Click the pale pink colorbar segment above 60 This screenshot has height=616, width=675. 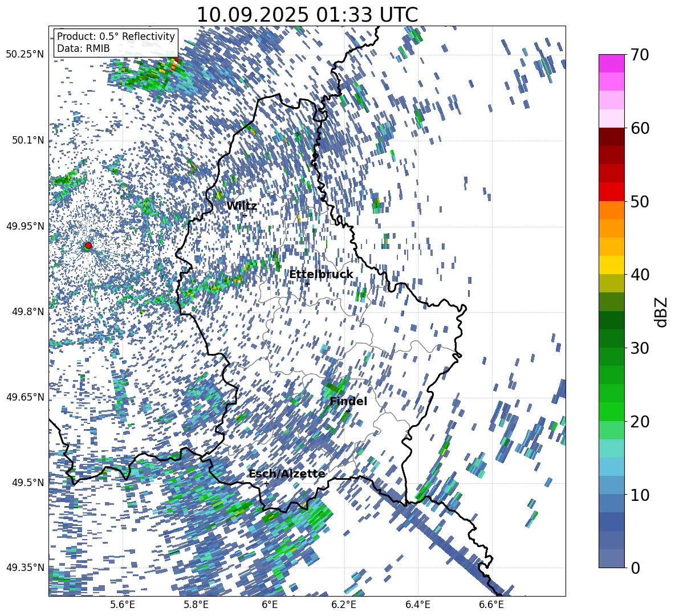(611, 119)
